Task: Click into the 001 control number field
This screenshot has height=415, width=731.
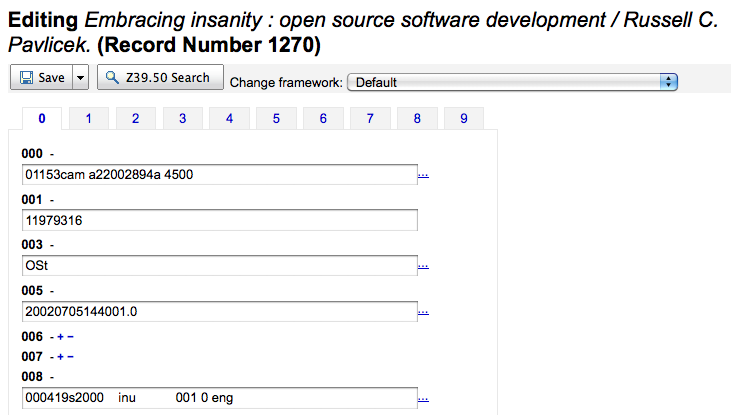Action: click(x=219, y=220)
